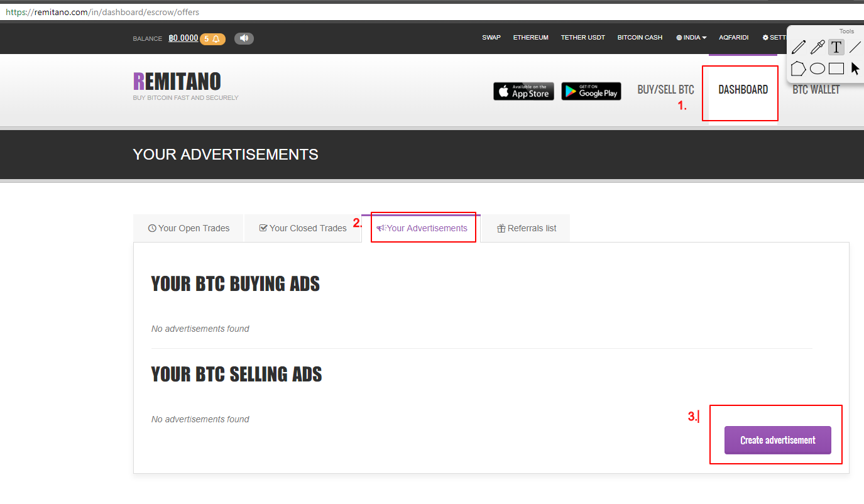This screenshot has height=504, width=864.
Task: Go to the Tether USDT page
Action: (583, 38)
